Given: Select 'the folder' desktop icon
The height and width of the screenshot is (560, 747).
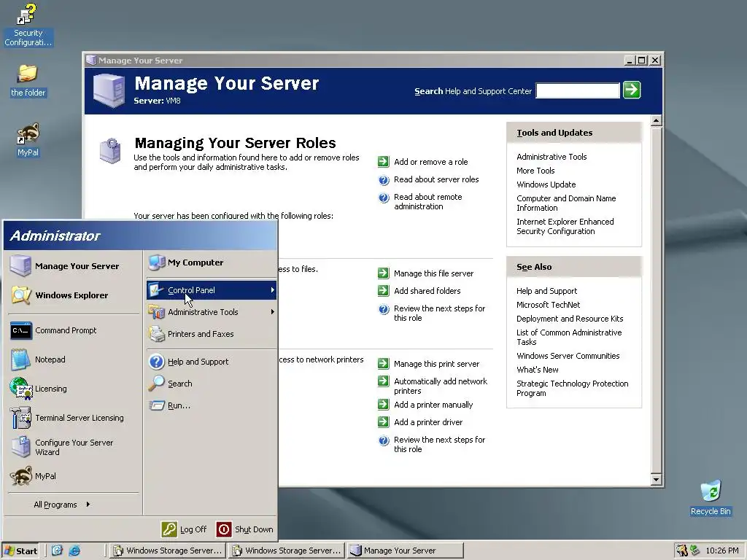Looking at the screenshot, I should [28, 80].
